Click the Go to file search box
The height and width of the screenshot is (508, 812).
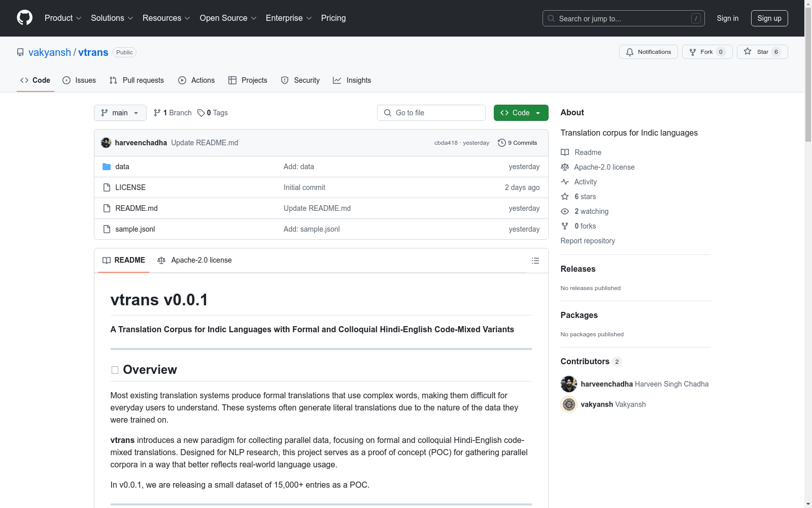click(431, 113)
